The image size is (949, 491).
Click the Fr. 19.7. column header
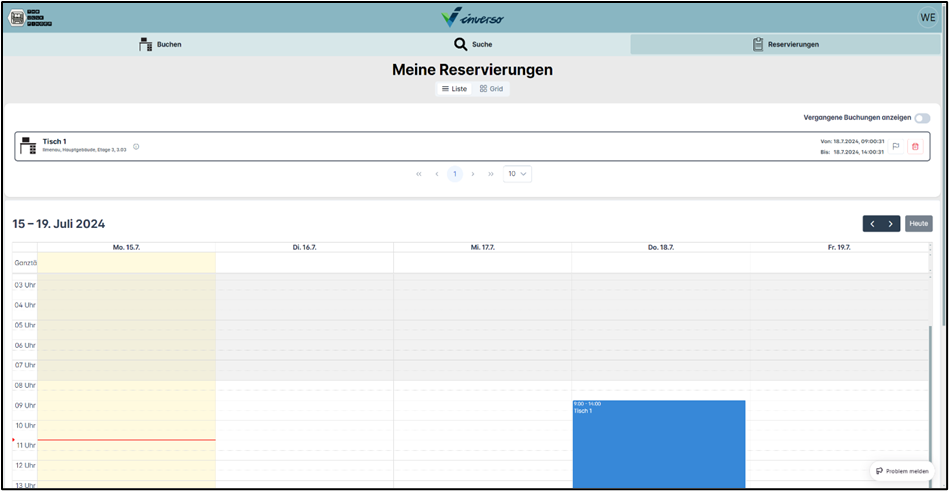point(838,248)
